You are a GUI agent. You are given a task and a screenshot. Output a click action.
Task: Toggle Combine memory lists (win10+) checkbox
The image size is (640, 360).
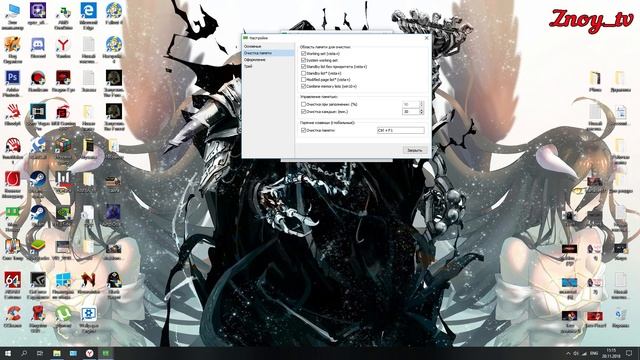303,86
